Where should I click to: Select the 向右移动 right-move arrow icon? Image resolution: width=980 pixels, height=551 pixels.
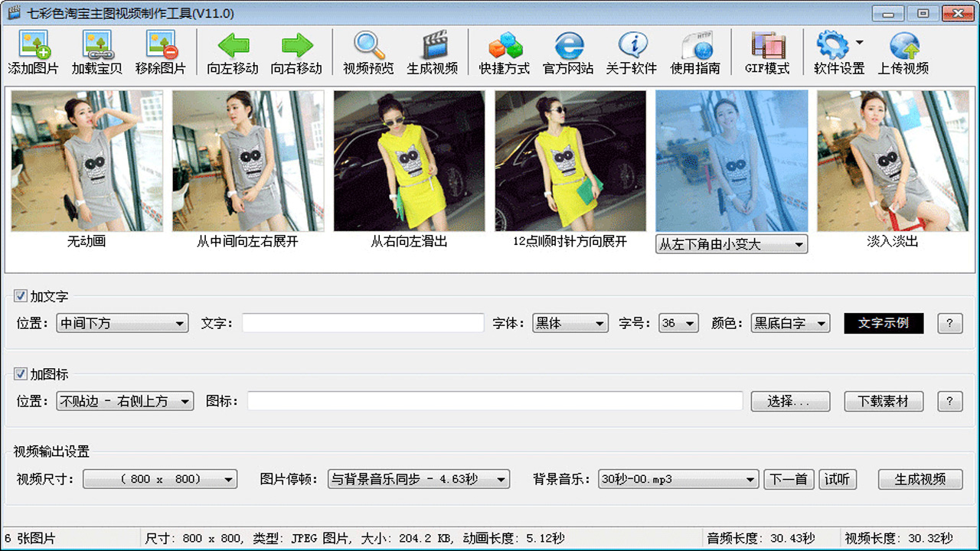pos(299,52)
